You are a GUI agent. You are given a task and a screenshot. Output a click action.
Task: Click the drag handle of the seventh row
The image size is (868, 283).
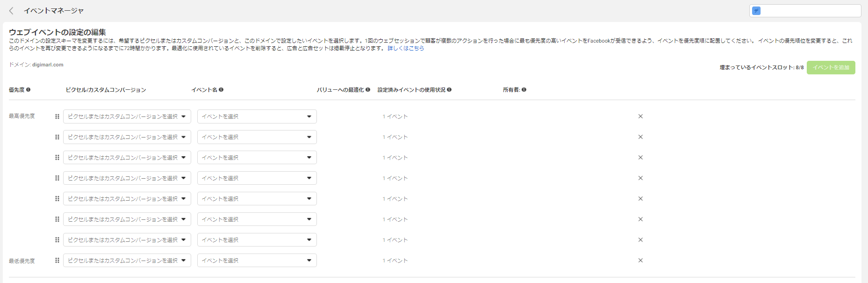pyautogui.click(x=57, y=240)
